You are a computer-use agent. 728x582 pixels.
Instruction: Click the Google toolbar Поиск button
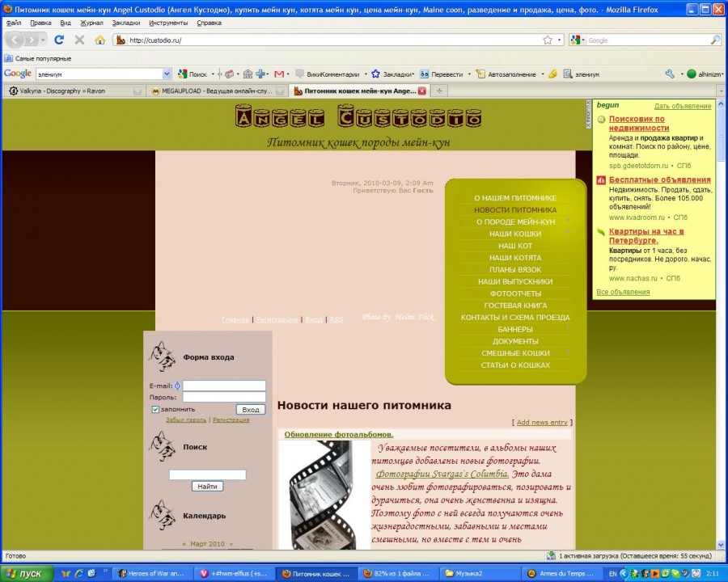click(193, 74)
